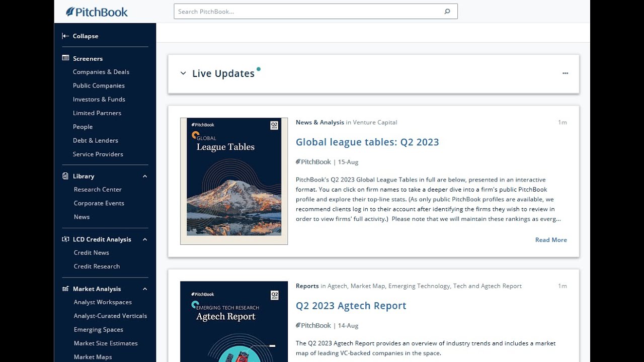Click the Emerging Technology tag
The height and width of the screenshot is (362, 644).
(419, 286)
